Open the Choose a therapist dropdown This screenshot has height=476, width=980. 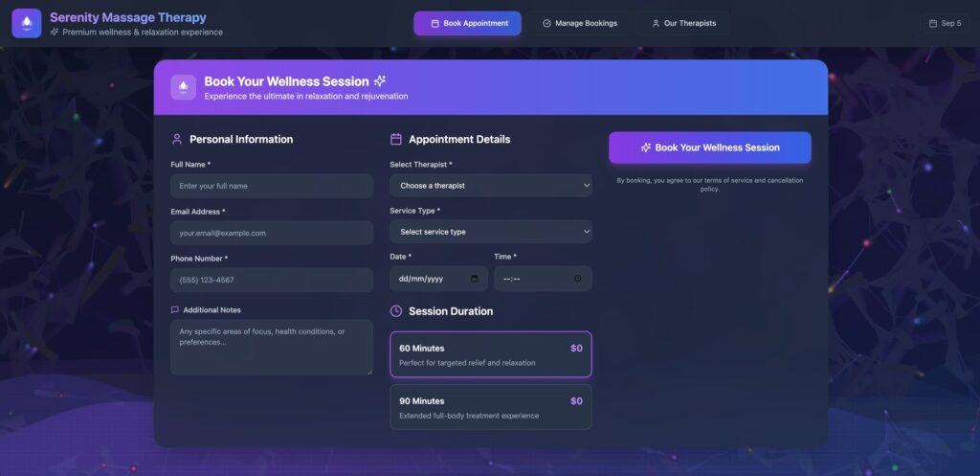tap(491, 185)
